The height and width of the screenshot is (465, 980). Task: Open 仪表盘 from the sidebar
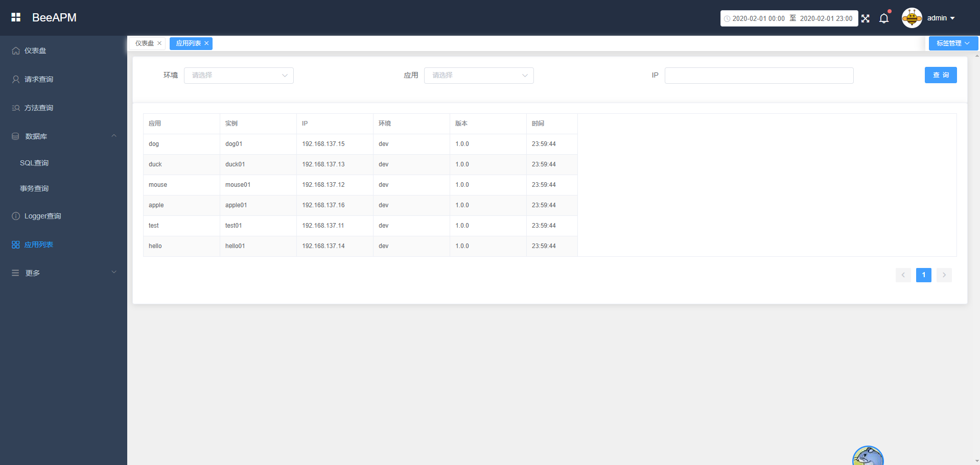[63, 51]
